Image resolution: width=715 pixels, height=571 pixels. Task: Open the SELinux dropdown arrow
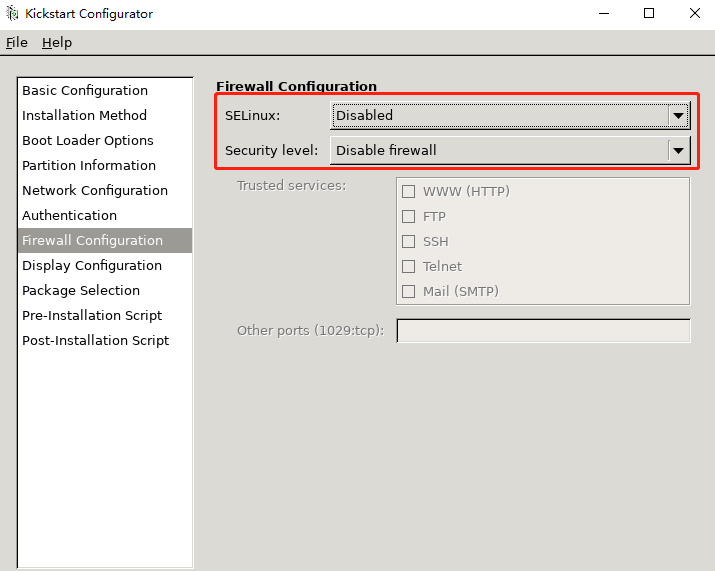click(x=679, y=115)
